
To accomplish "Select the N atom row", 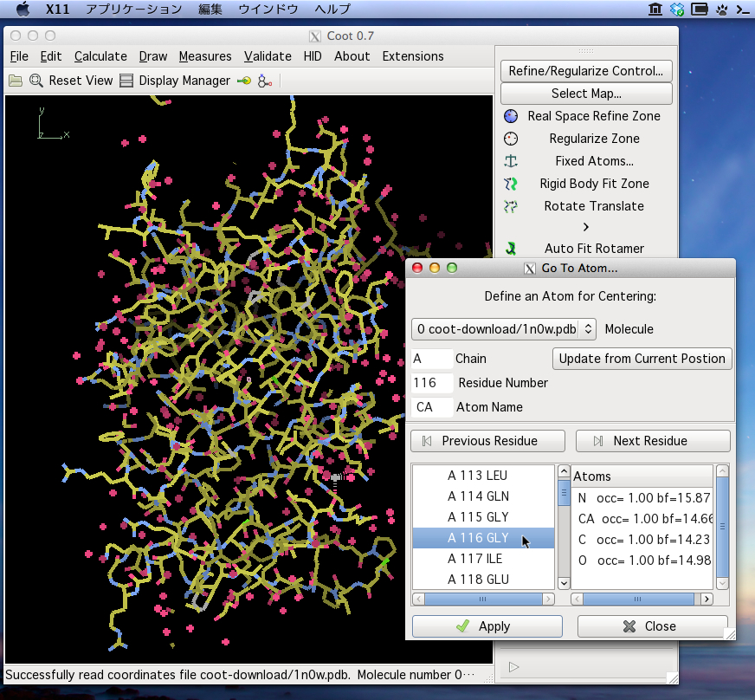I will [x=642, y=498].
